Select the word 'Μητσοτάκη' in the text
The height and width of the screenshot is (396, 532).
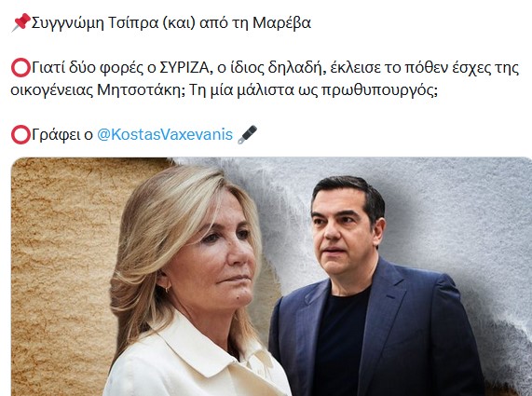(141, 90)
